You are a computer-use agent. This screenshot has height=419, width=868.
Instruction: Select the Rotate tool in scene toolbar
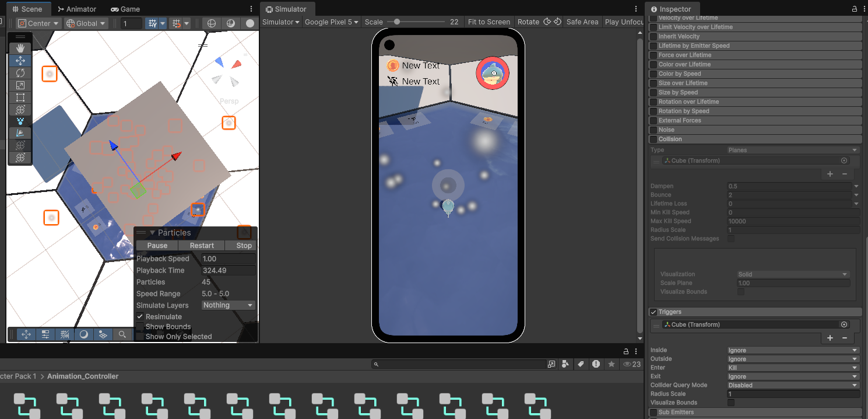pyautogui.click(x=20, y=72)
